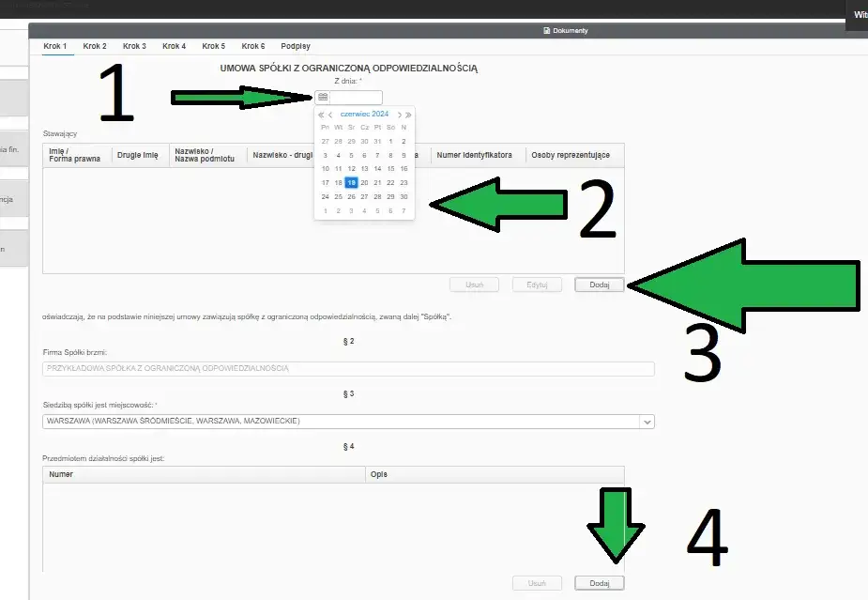Click the 'Z dnia' date input field
This screenshot has width=868, height=600.
tap(357, 98)
